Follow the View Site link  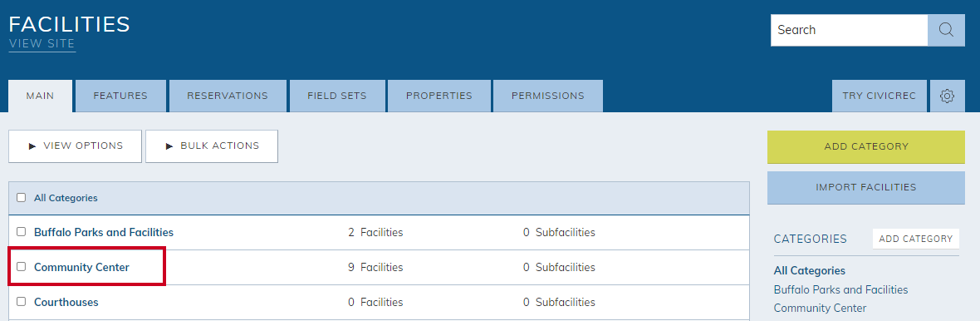[42, 44]
